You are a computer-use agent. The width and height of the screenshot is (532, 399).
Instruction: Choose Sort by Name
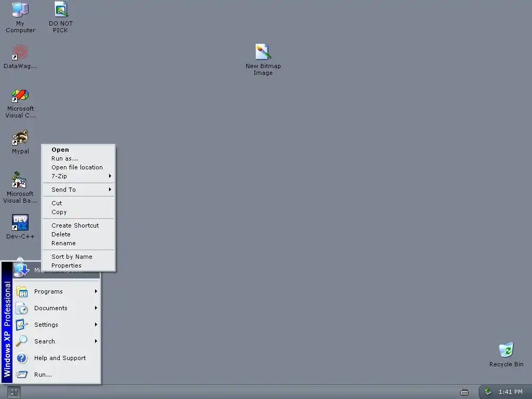point(78,257)
